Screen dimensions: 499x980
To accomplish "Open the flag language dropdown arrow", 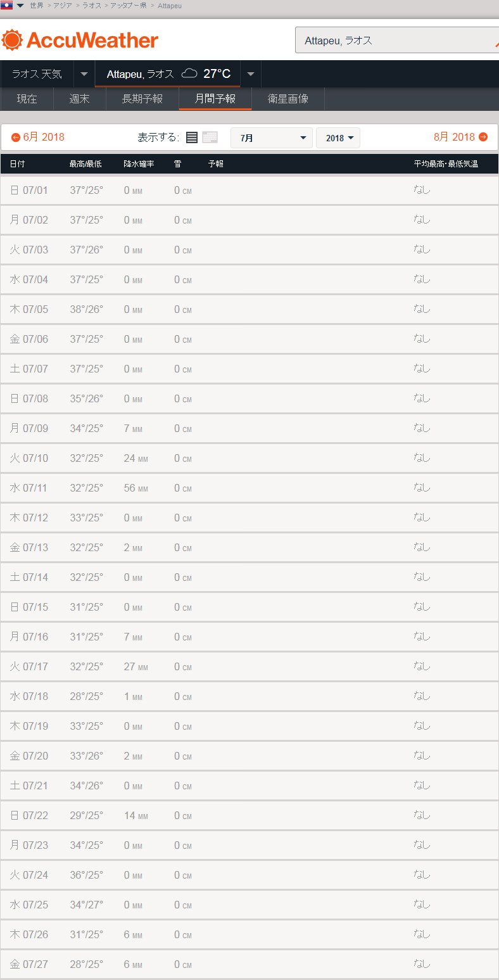I will coord(20,6).
